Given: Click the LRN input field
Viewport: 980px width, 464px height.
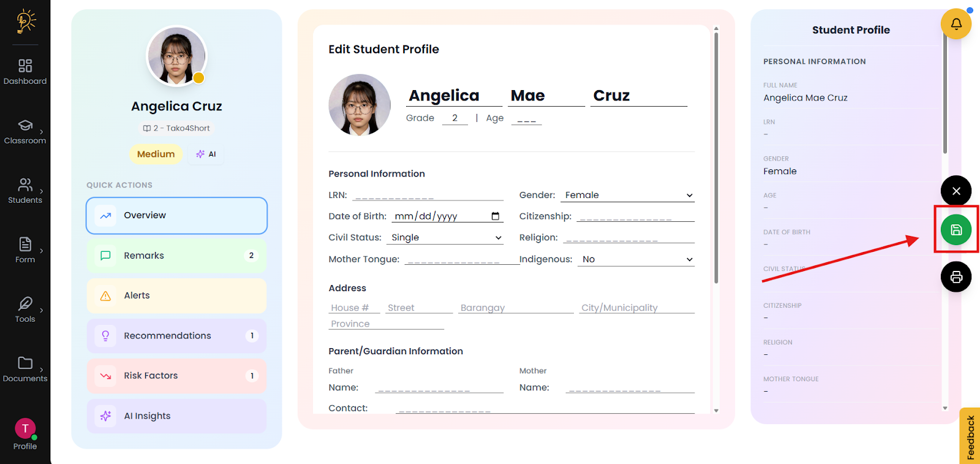Looking at the screenshot, I should (x=428, y=196).
